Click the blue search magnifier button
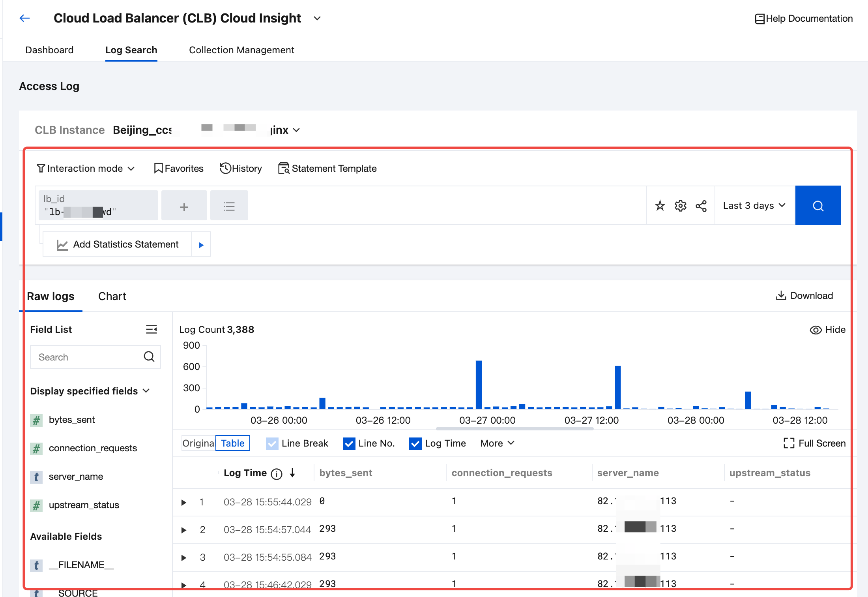This screenshot has height=597, width=868. point(817,206)
